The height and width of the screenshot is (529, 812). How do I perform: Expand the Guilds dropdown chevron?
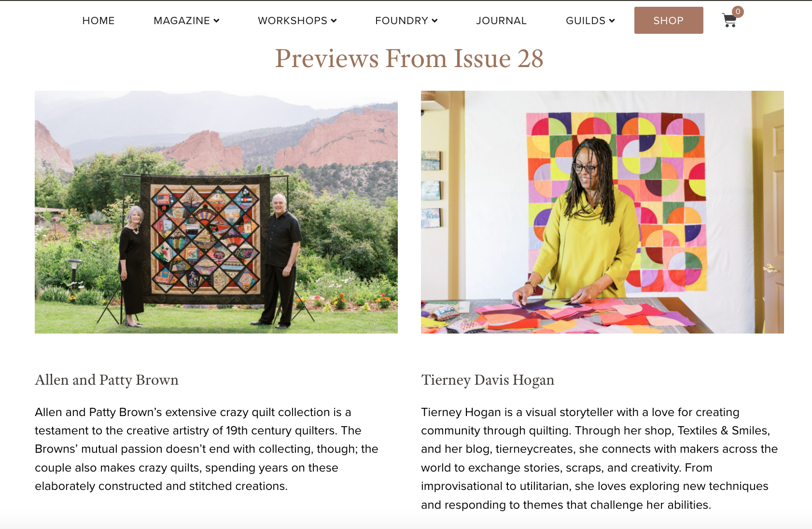tap(612, 21)
